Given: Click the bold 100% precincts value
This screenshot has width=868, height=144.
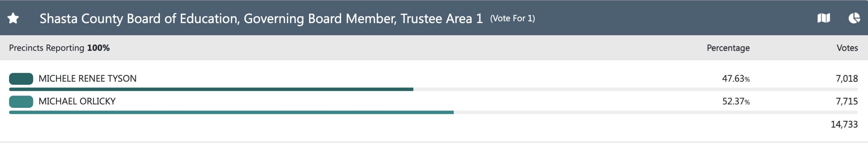Looking at the screenshot, I should click(x=98, y=48).
